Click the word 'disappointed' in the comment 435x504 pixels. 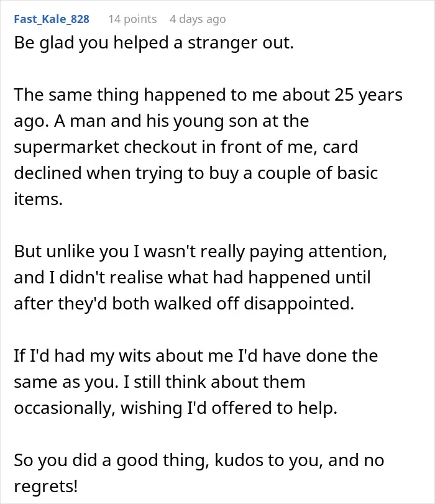coord(296,304)
